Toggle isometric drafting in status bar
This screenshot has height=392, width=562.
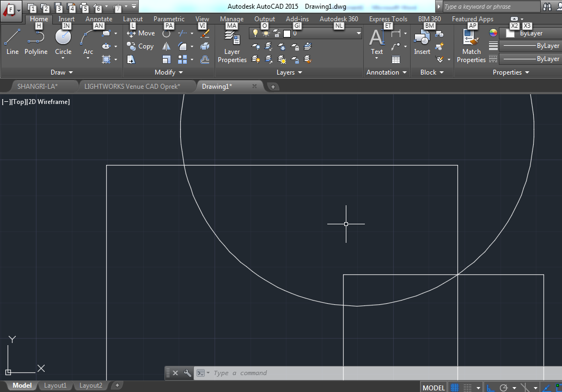(x=525, y=387)
